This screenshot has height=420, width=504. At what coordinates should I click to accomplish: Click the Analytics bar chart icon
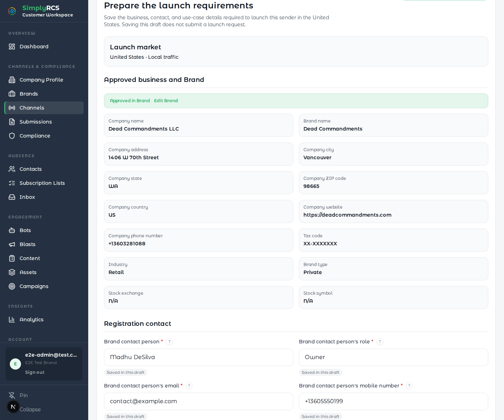pyautogui.click(x=12, y=320)
